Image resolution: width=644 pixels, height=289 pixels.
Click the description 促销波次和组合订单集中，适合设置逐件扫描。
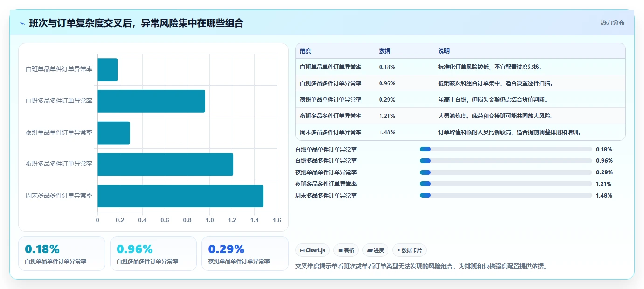point(496,83)
